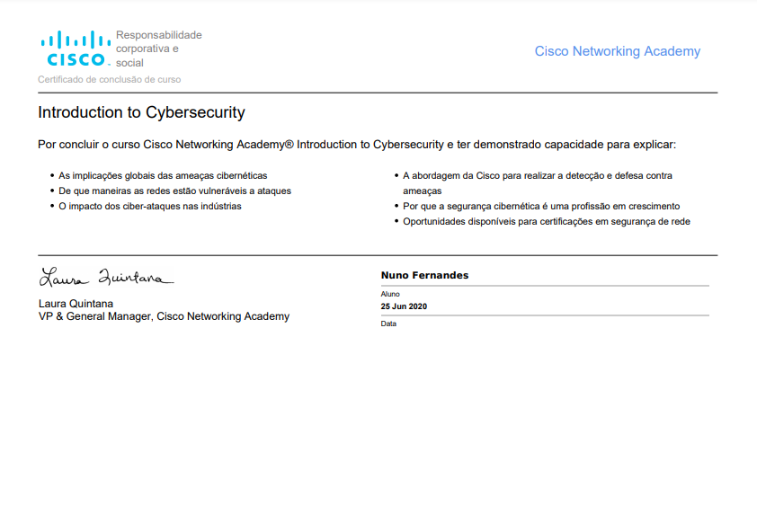Click the student name Nuno Fernandes
Viewport: 757px width, 532px height.
pos(424,275)
